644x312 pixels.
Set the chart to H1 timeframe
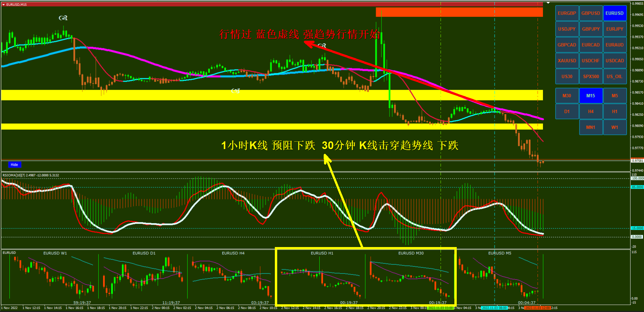[x=615, y=111]
